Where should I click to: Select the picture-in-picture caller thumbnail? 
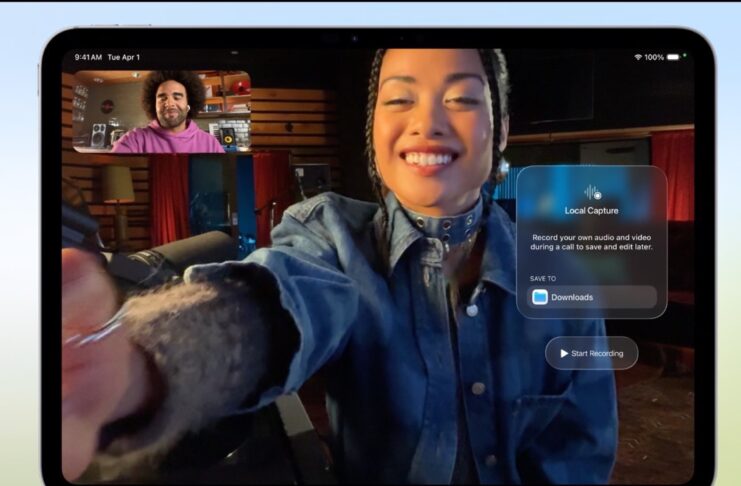point(161,111)
